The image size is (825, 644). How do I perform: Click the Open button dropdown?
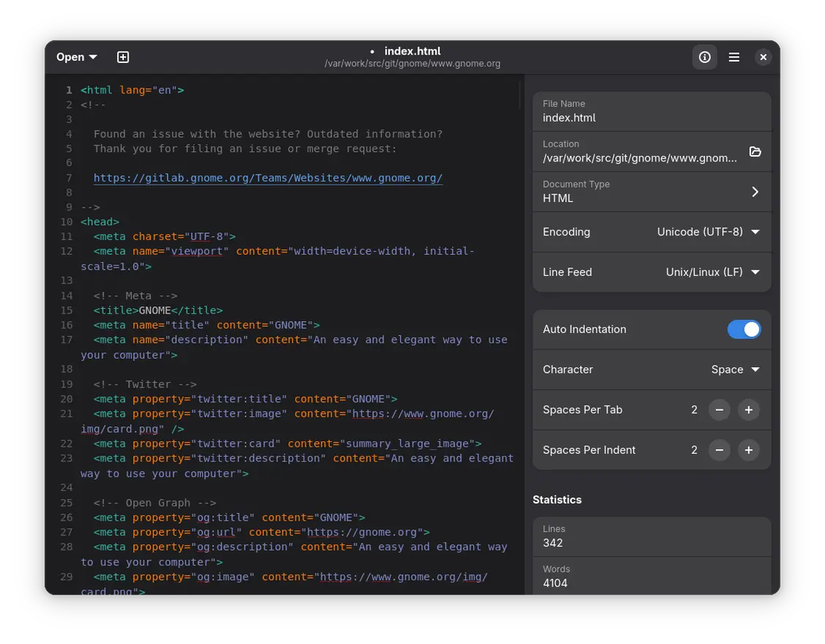tap(76, 57)
